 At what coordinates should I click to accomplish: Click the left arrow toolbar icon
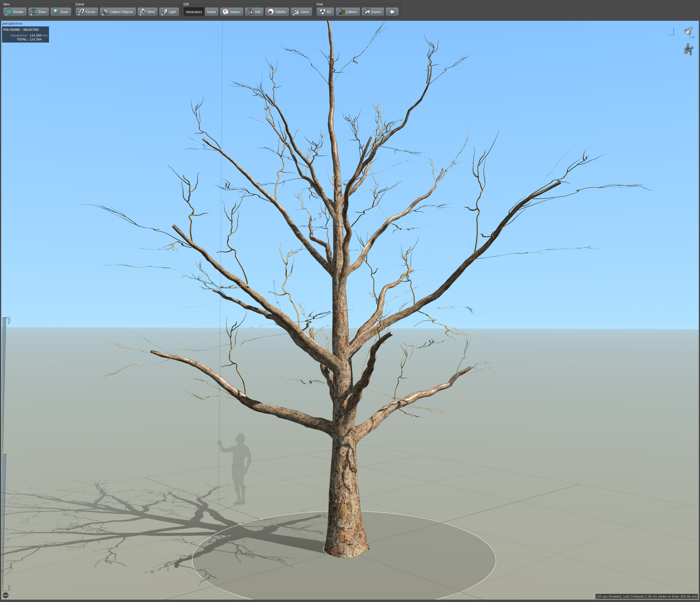pyautogui.click(x=392, y=12)
